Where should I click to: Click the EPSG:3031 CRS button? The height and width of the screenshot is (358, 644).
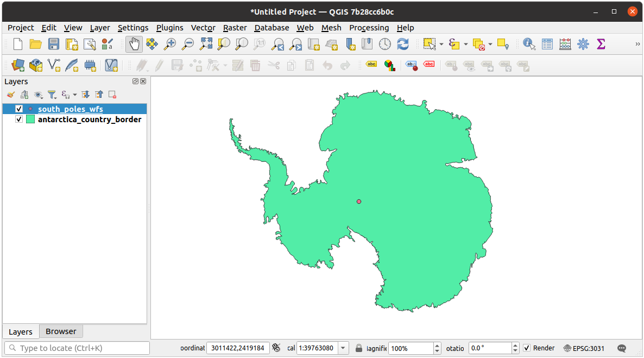point(584,348)
